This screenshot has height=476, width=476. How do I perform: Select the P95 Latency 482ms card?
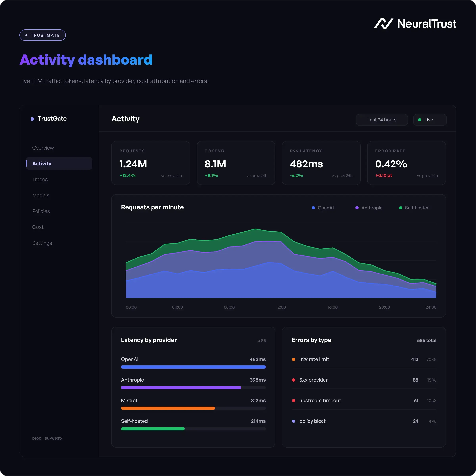[321, 163]
